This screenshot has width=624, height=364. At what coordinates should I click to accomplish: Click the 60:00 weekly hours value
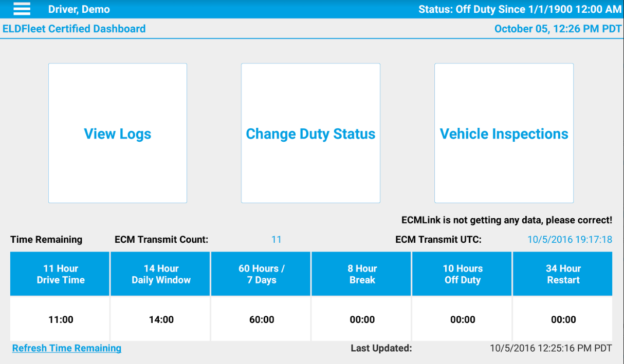pos(262,319)
